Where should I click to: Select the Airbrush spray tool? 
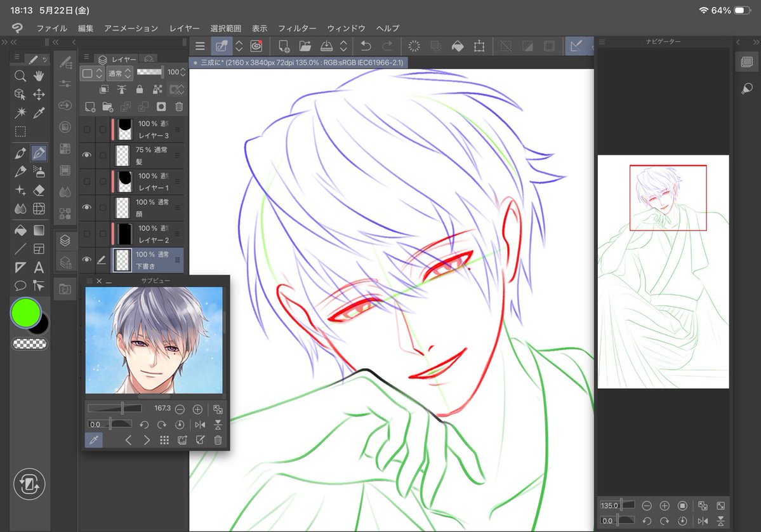39,171
